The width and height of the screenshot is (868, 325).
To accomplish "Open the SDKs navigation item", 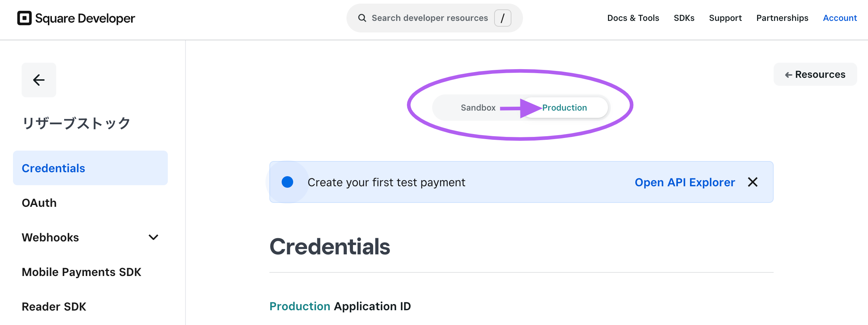I will [684, 18].
